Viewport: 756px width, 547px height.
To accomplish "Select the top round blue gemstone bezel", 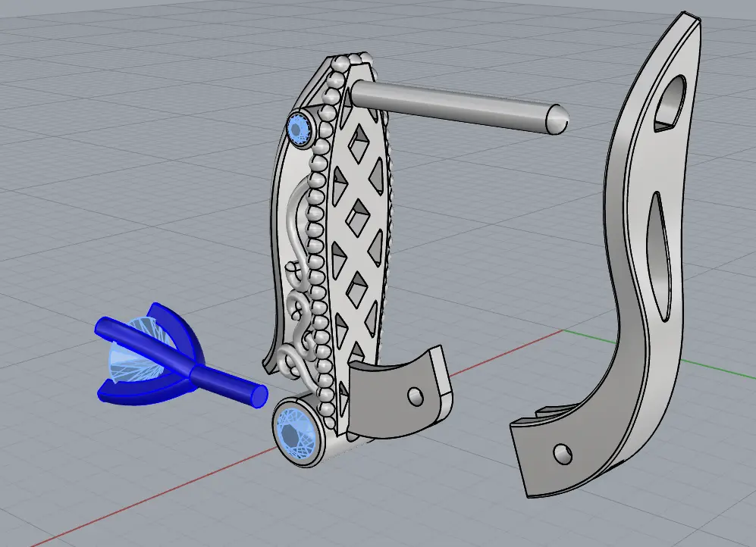I will pyautogui.click(x=300, y=130).
